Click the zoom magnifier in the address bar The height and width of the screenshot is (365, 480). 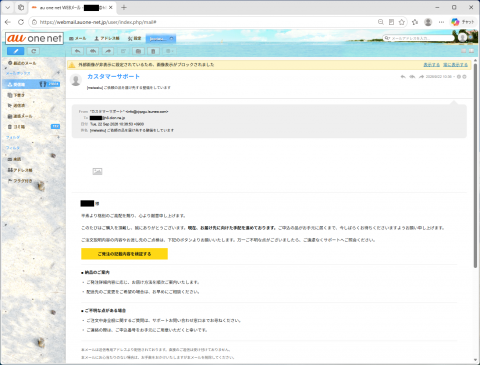380,22
